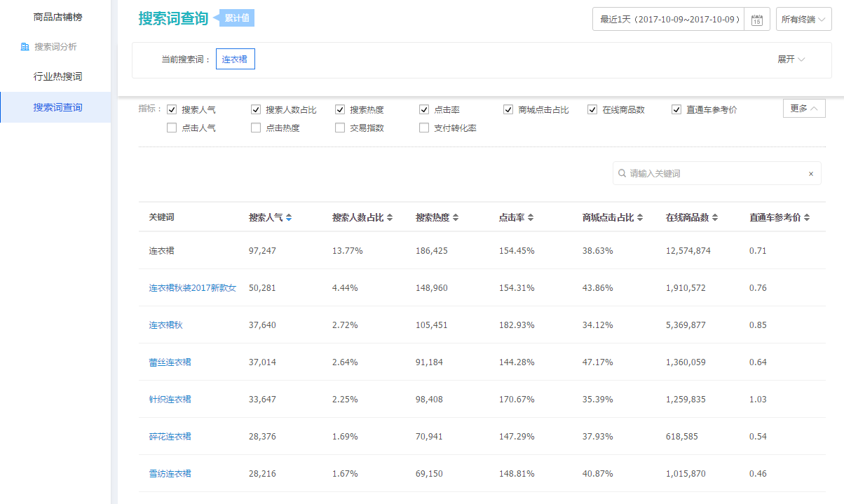
Task: Click the 在线商品数 sort arrows
Action: point(715,218)
